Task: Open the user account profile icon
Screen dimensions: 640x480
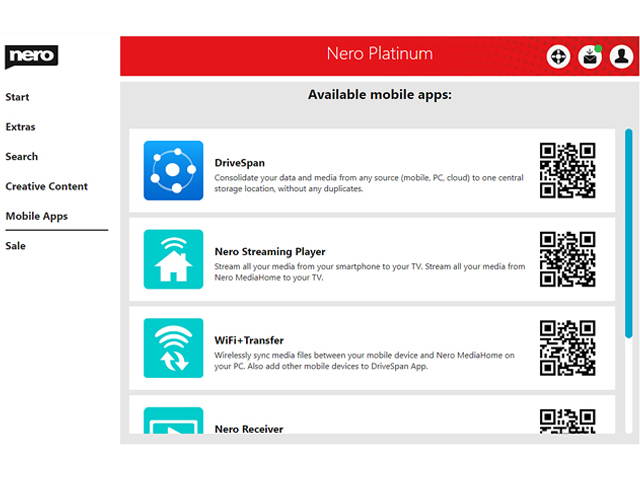Action: pos(621,57)
